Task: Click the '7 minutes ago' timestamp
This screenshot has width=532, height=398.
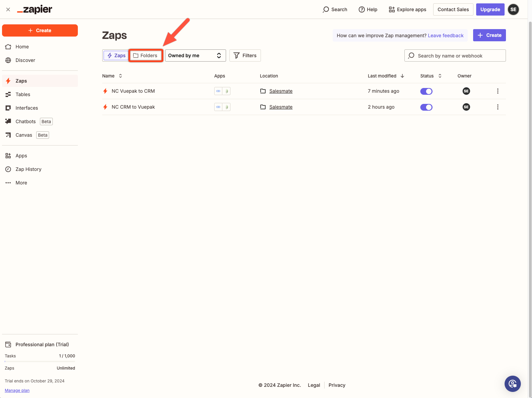Action: 383,91
